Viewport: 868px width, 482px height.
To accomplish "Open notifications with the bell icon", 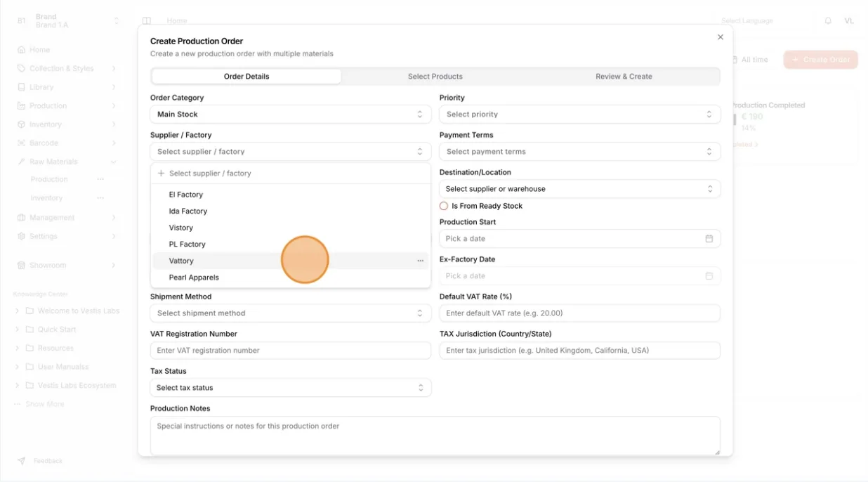I will pyautogui.click(x=828, y=21).
